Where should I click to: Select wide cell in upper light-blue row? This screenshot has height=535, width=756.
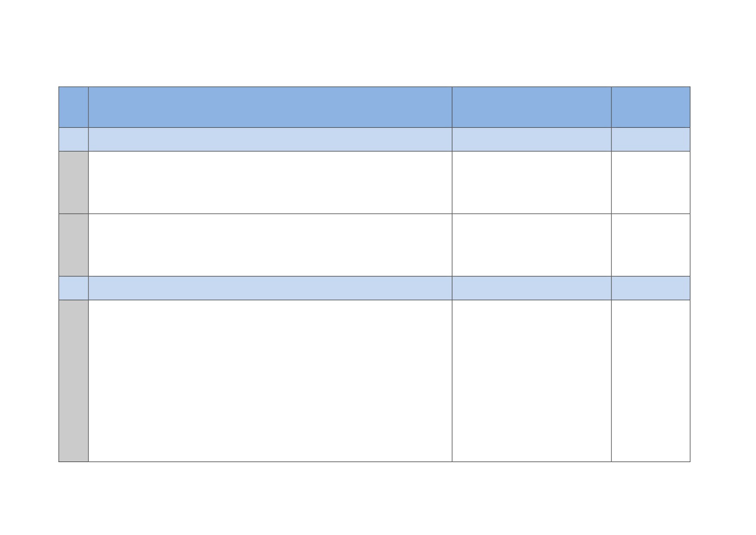click(270, 139)
